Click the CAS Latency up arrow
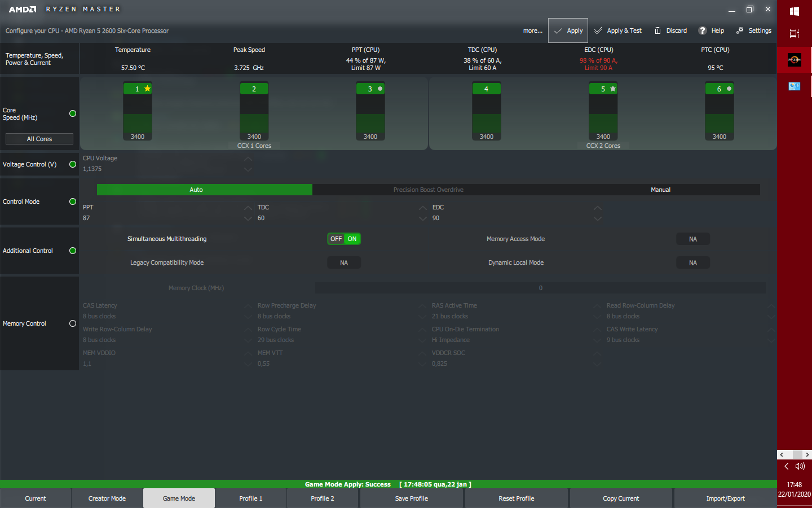Image resolution: width=812 pixels, height=508 pixels. point(248,306)
